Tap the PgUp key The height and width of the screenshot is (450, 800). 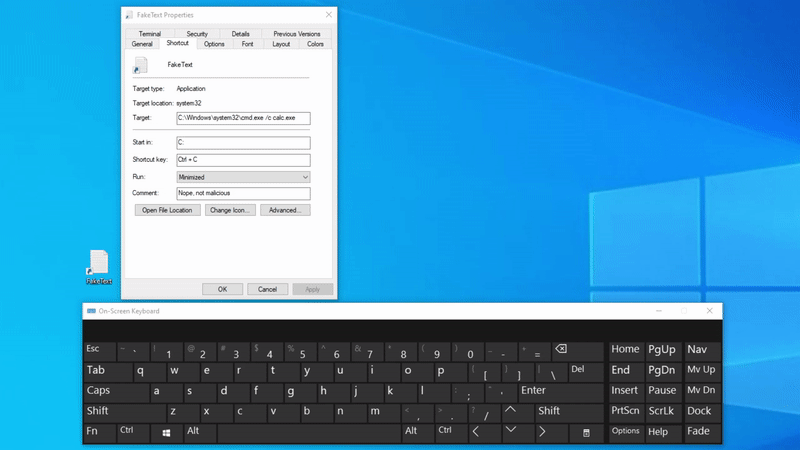point(663,351)
